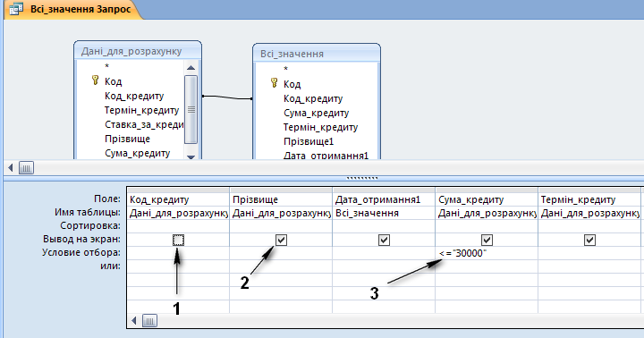Click column selector bar above Сума_кредиту

tap(487, 190)
